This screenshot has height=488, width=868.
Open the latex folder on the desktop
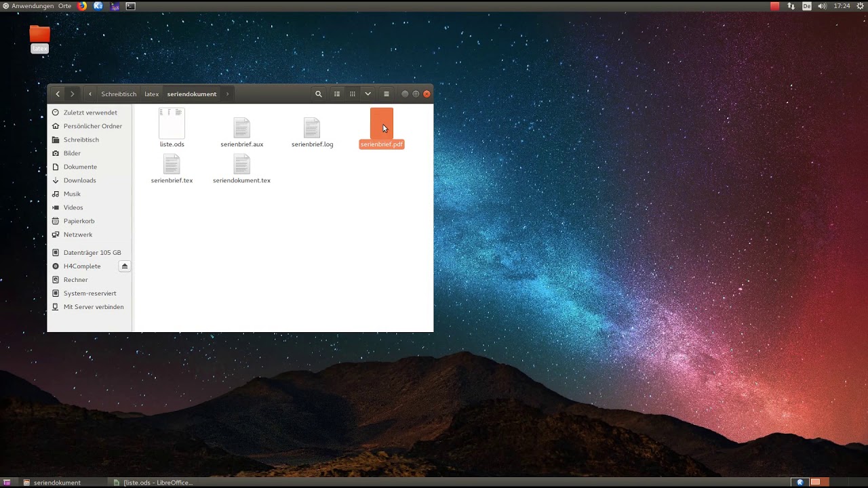click(40, 39)
